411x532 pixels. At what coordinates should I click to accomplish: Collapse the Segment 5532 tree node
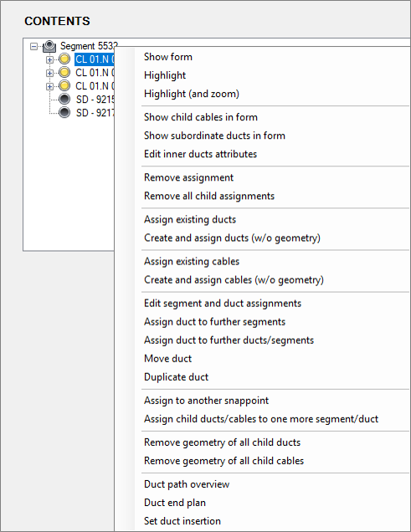(33, 46)
